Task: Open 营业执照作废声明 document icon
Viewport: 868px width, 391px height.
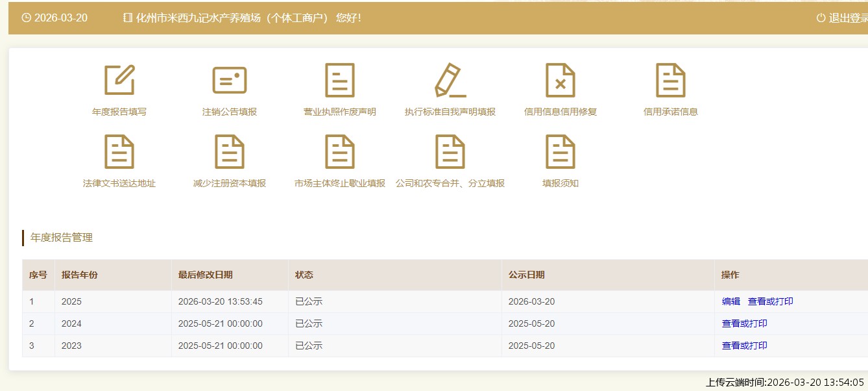Action: click(x=340, y=81)
